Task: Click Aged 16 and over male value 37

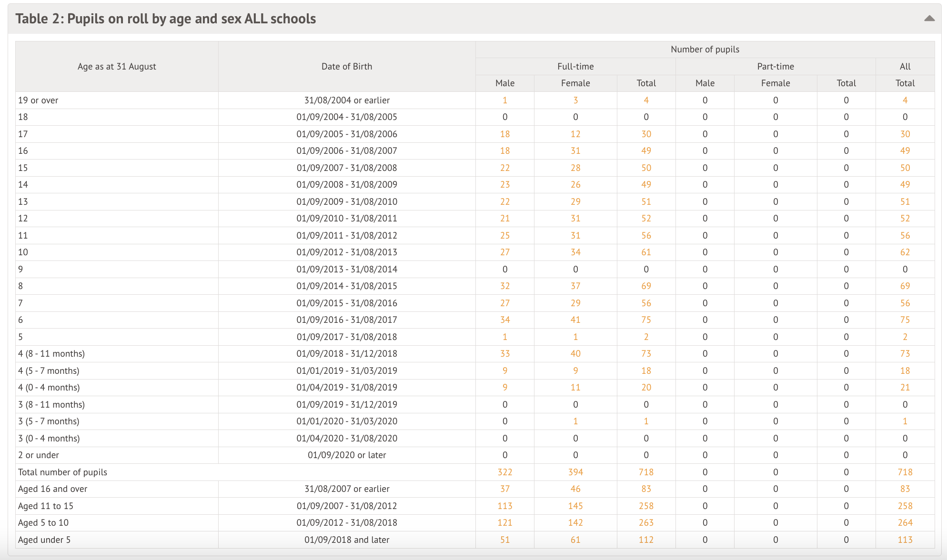Action: coord(504,489)
